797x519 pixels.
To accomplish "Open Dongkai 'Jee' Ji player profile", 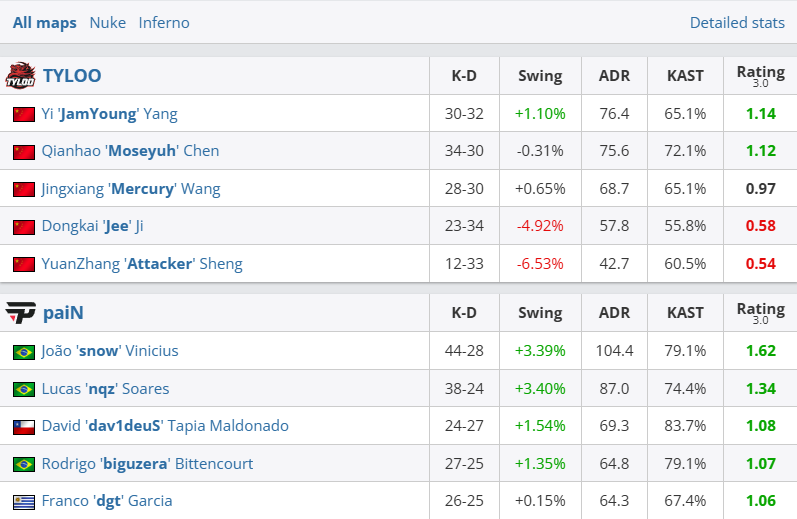I will (x=92, y=226).
